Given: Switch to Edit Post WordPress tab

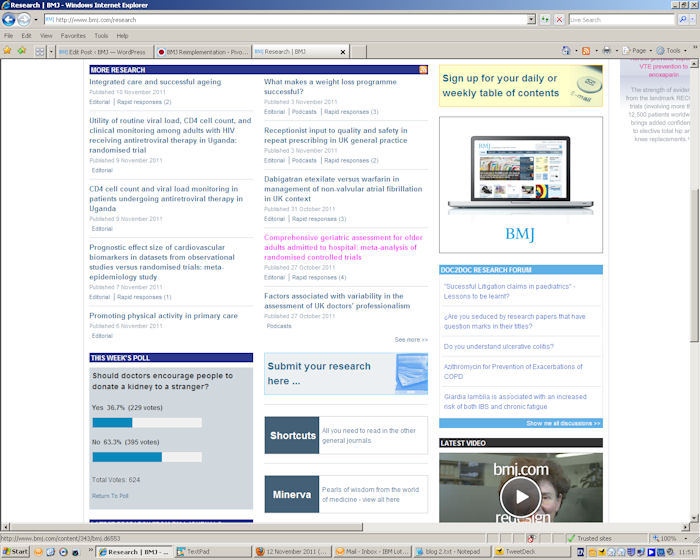Looking at the screenshot, I should (x=102, y=51).
